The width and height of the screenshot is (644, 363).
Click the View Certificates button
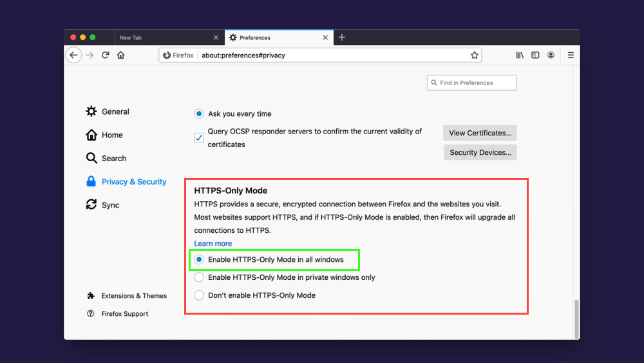point(480,133)
